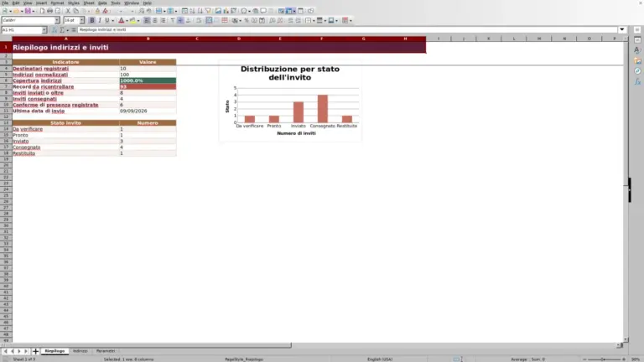The height and width of the screenshot is (362, 644).
Task: Open the Functions panel in the sidebar
Action: pos(637,82)
